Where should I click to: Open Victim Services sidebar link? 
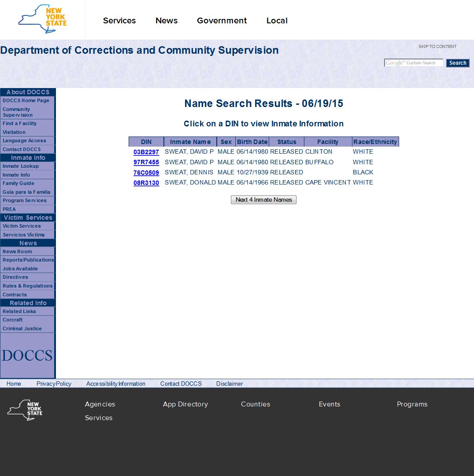22,226
